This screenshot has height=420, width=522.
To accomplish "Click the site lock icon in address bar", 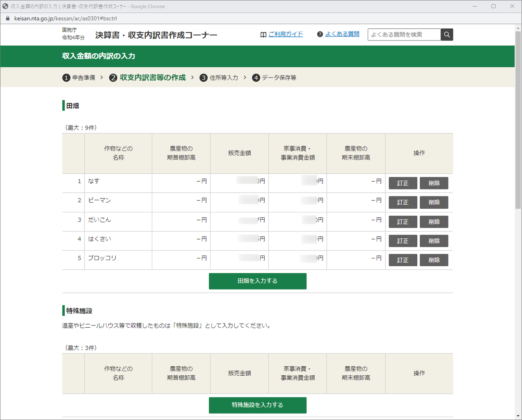I will coord(7,18).
